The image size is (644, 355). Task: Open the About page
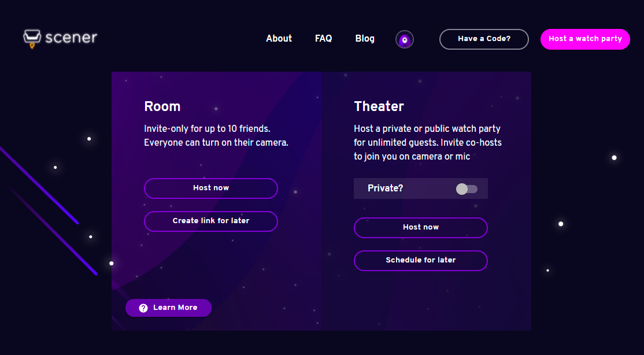(x=279, y=39)
